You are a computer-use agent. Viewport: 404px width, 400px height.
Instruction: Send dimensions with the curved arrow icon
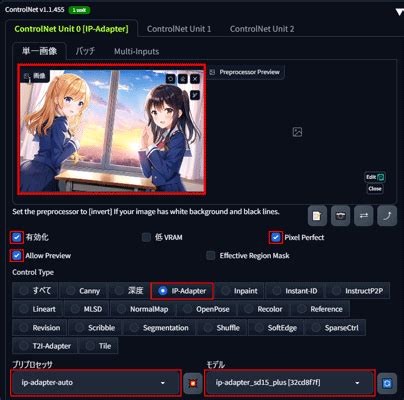(x=387, y=216)
